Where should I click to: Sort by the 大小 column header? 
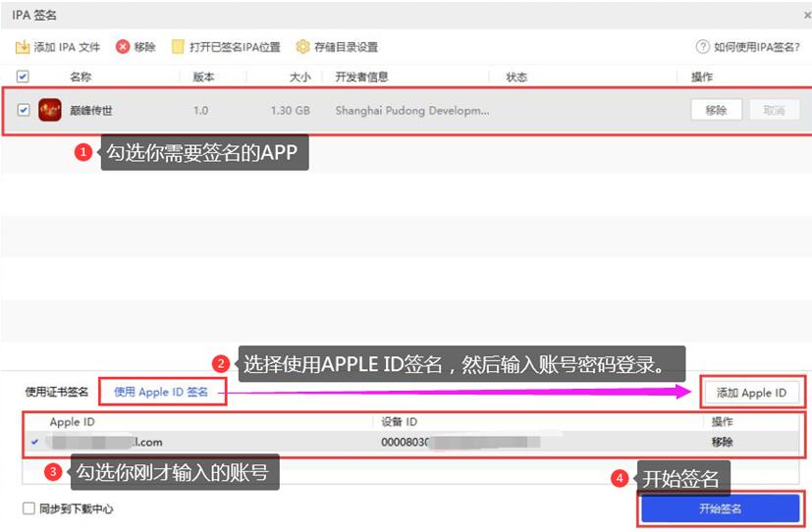[x=299, y=77]
